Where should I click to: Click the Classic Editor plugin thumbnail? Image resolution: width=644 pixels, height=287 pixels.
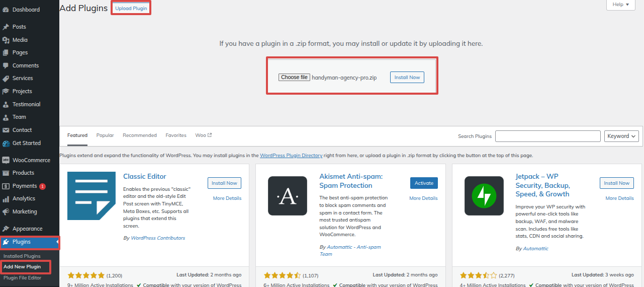pos(91,196)
